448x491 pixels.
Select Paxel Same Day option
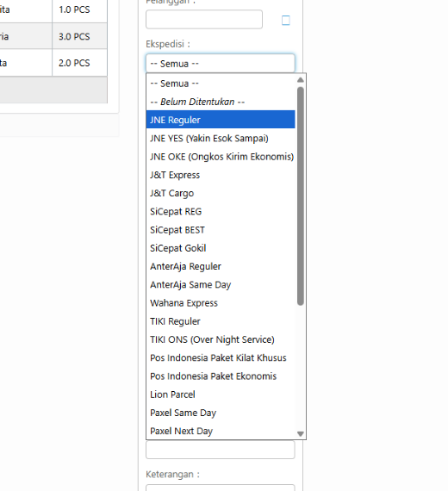[x=221, y=413]
